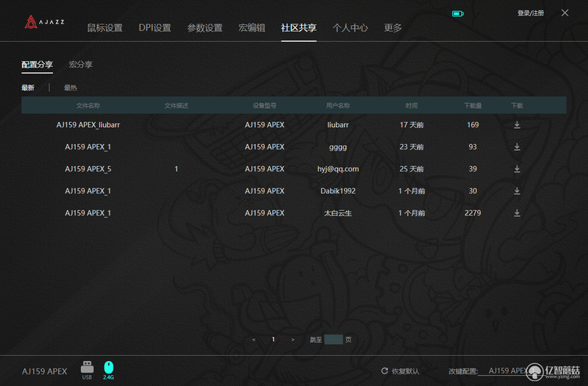Image resolution: width=588 pixels, height=386 pixels.
Task: Click username 太白云生
Action: [338, 213]
